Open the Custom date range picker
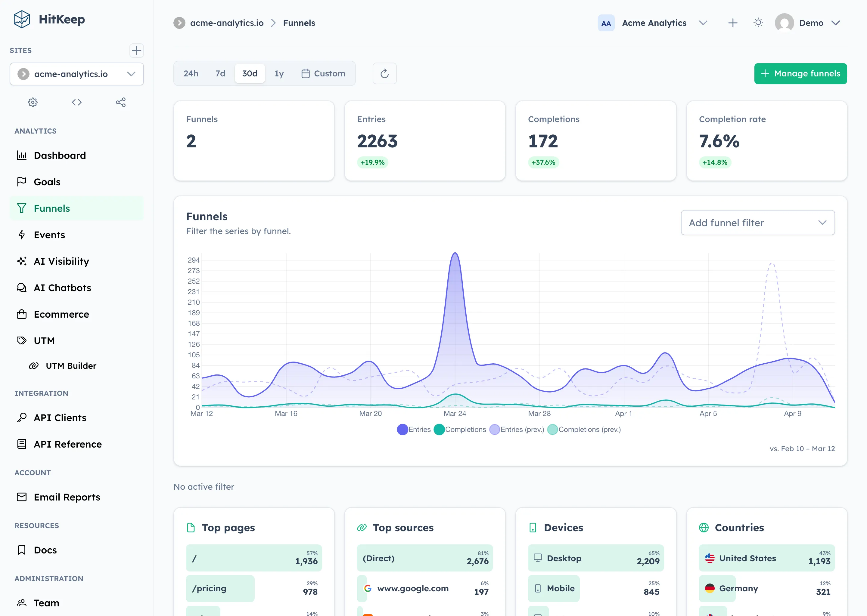The height and width of the screenshot is (616, 867). tap(323, 73)
